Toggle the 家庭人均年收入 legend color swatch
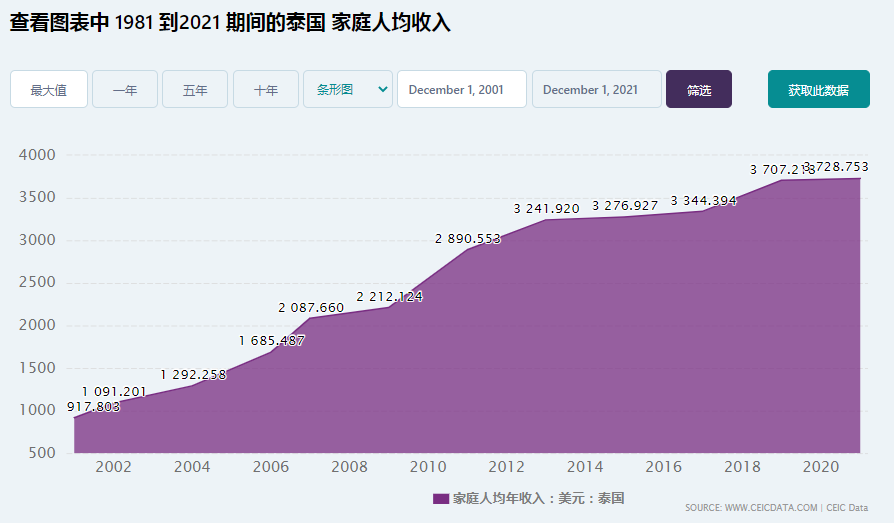Screen dimensions: 894x523 (x=441, y=498)
